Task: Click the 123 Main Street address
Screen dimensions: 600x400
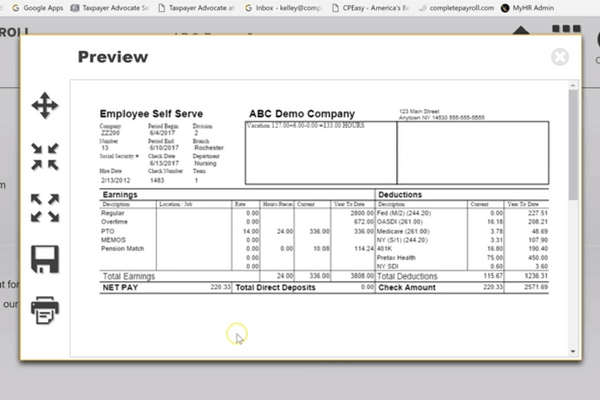Action: click(419, 111)
